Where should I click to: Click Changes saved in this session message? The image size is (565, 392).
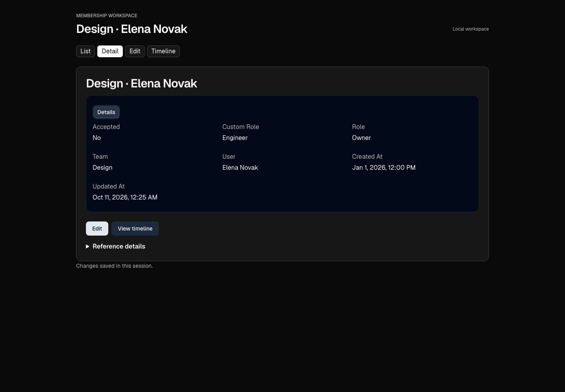pos(115,266)
